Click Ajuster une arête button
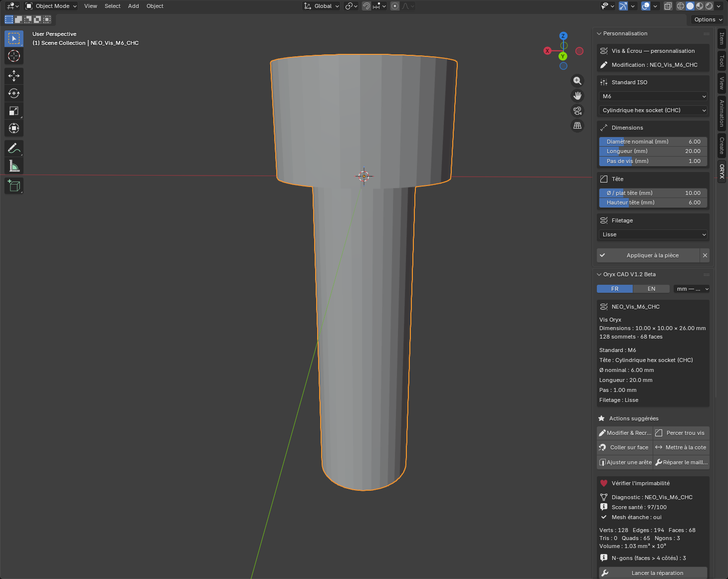The height and width of the screenshot is (579, 728). click(625, 462)
